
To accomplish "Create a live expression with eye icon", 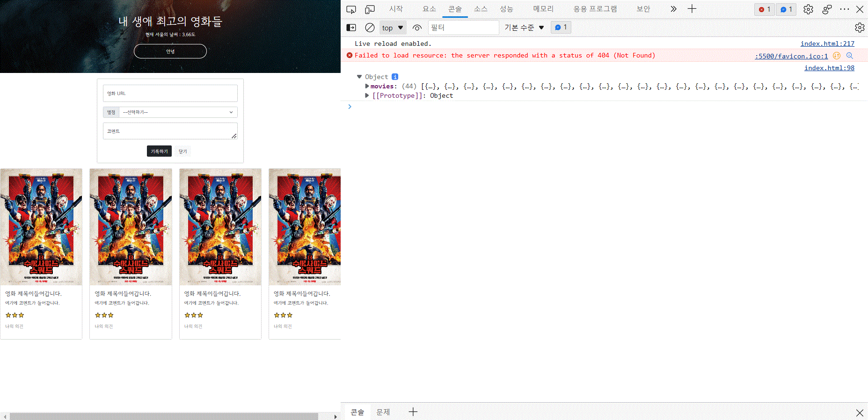I will point(417,28).
